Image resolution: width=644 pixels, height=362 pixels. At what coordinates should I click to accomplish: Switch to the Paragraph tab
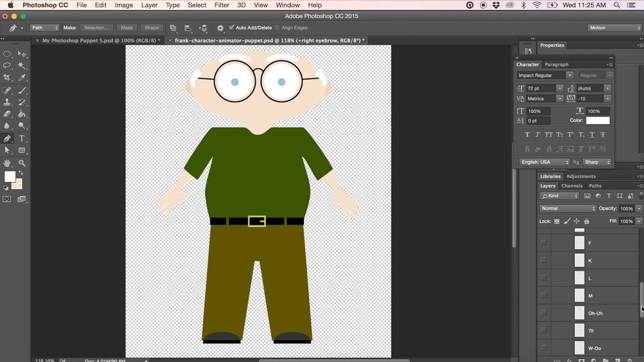pyautogui.click(x=556, y=64)
